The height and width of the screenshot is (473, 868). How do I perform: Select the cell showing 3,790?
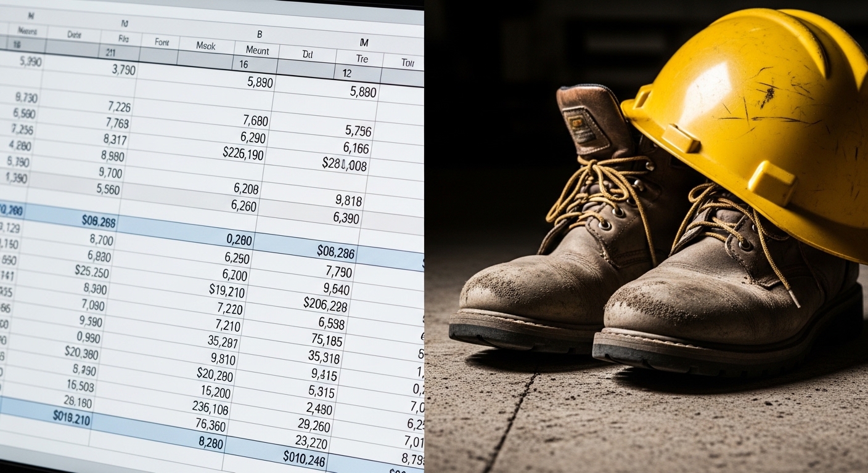coord(123,70)
